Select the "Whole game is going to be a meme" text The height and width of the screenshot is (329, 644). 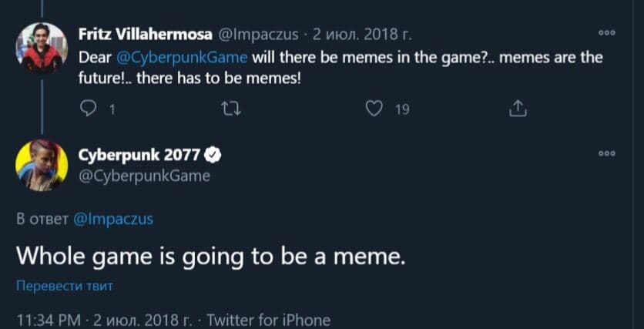210,257
